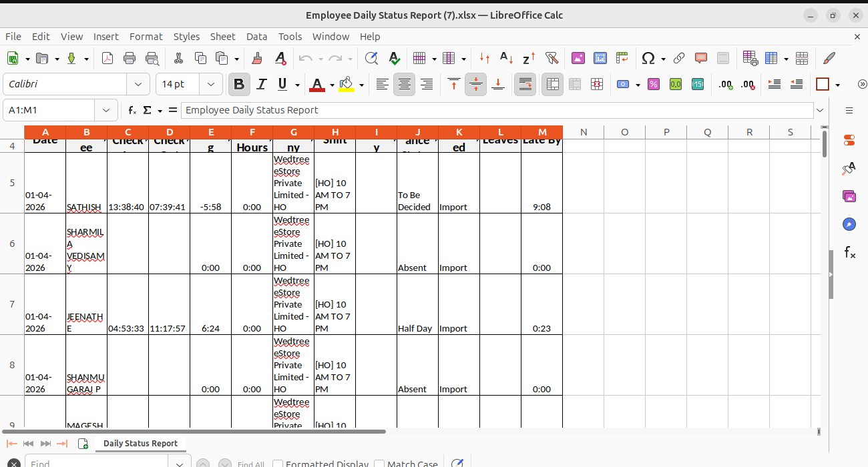The image size is (868, 467).
Task: Open the Sheet menu
Action: tap(222, 37)
